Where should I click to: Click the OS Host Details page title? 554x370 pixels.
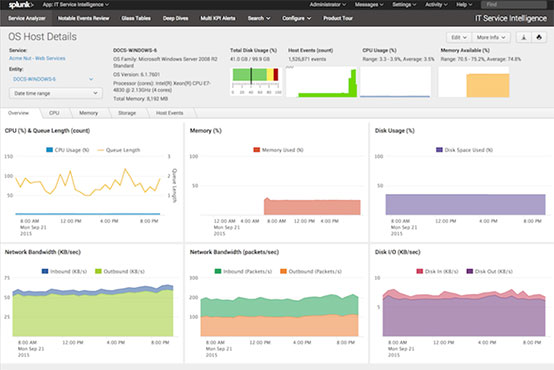(x=42, y=37)
